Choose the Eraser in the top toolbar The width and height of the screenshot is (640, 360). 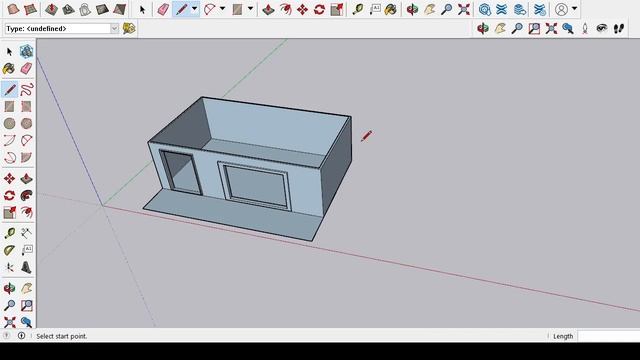[163, 9]
